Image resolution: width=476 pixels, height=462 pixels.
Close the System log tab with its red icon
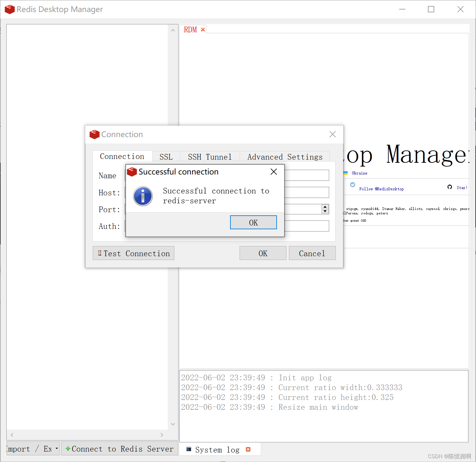pos(248,449)
